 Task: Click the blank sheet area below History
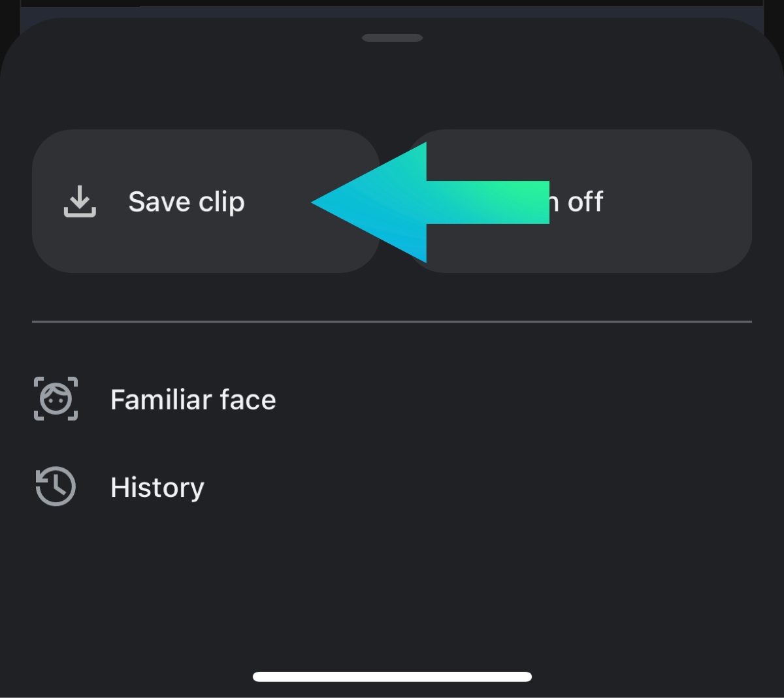click(x=392, y=588)
